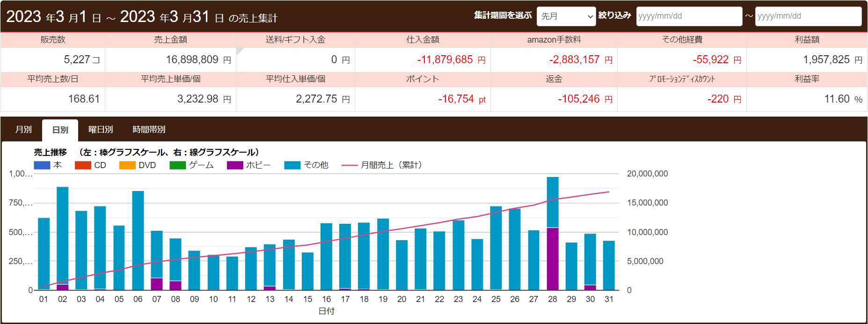Click the 売上金額 column header
The height and width of the screenshot is (324, 868).
tap(170, 40)
